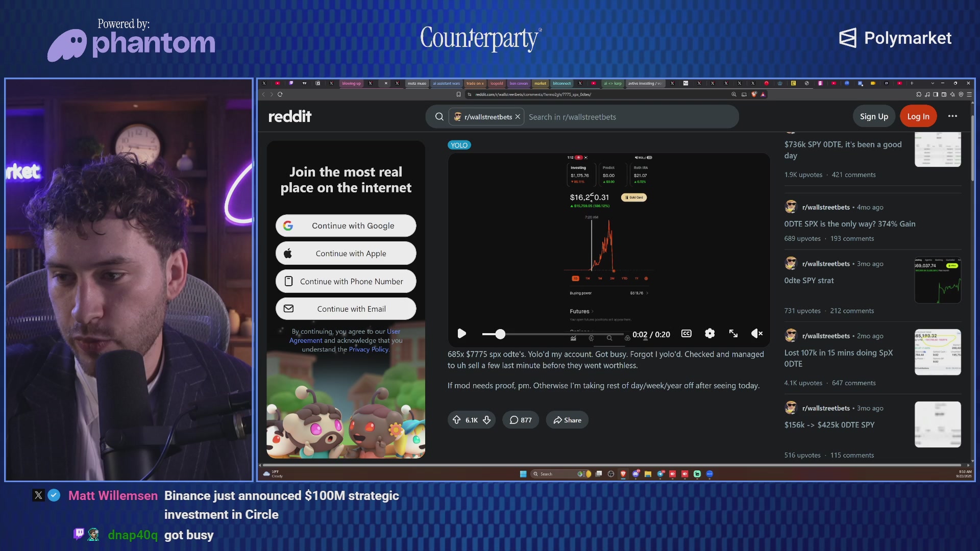Viewport: 980px width, 551px height.
Task: Open 'Lost 107k in 15 mins doing SpX 0DTE'
Action: 839,358
